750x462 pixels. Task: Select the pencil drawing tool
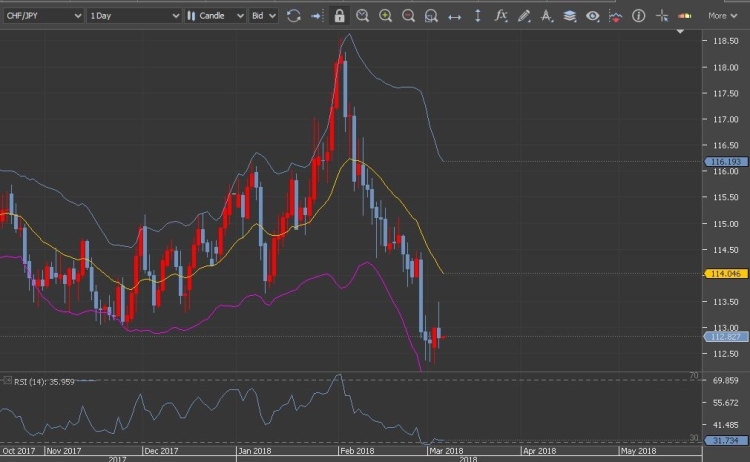point(524,16)
